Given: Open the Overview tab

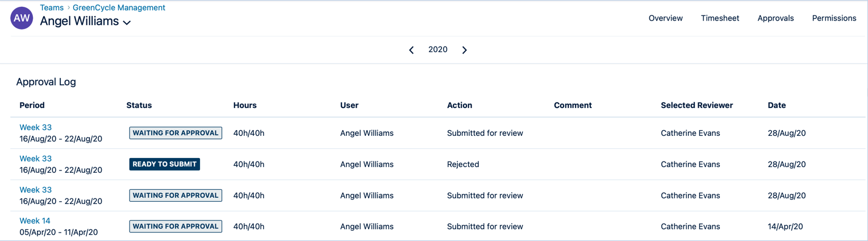Looking at the screenshot, I should 665,18.
